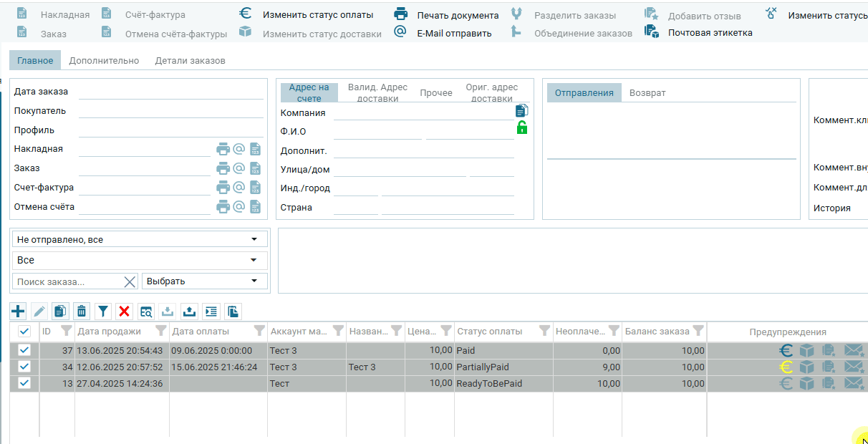Screen dimensions: 868x444
Task: Click the blue funnel filter toolbar icon
Action: click(x=103, y=311)
